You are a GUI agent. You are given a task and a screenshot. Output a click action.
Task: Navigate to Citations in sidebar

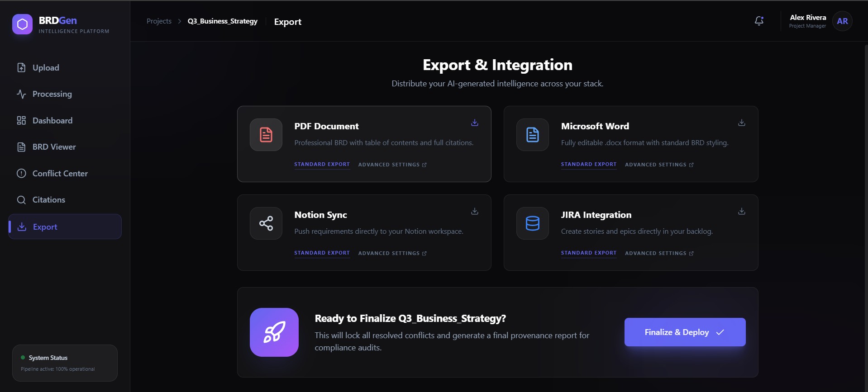tap(65, 200)
